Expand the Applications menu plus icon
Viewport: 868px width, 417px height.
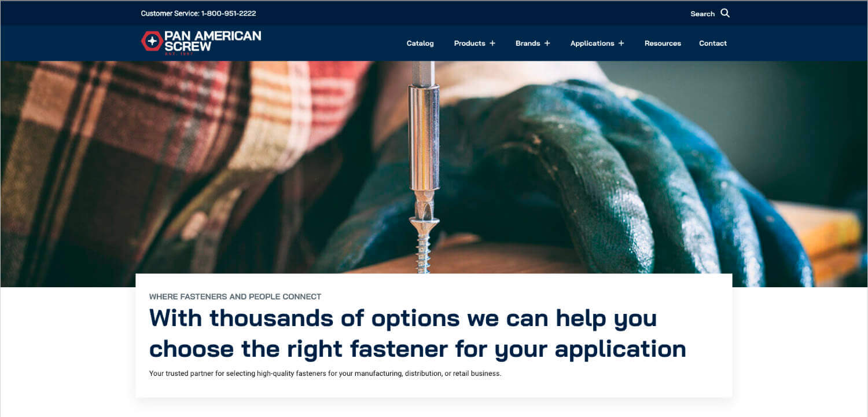coord(621,43)
